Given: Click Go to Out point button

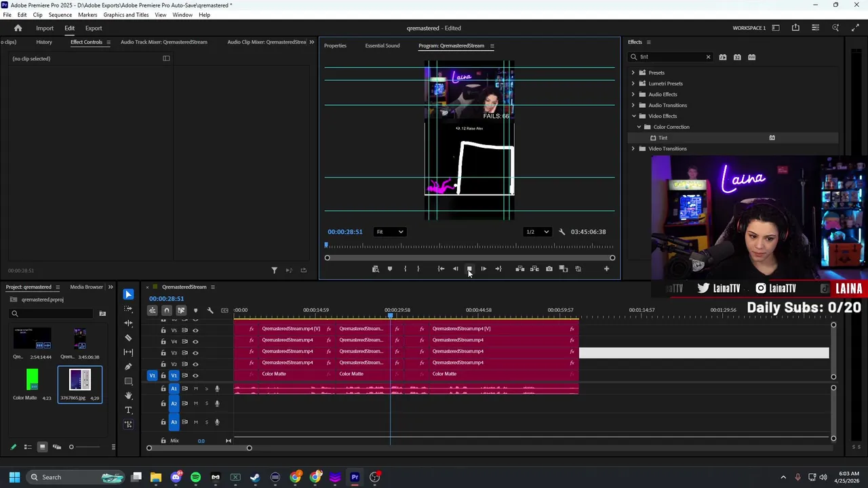Looking at the screenshot, I should [498, 269].
